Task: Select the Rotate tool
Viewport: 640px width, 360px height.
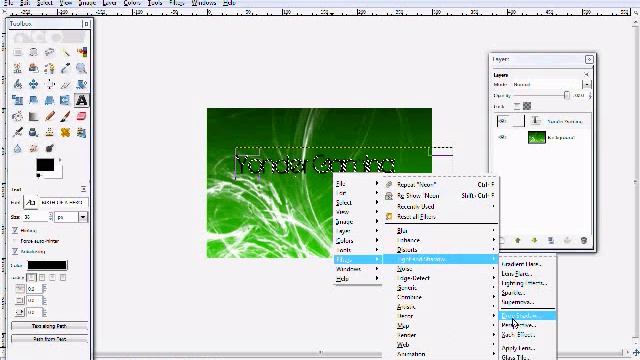Action: pyautogui.click(x=81, y=84)
